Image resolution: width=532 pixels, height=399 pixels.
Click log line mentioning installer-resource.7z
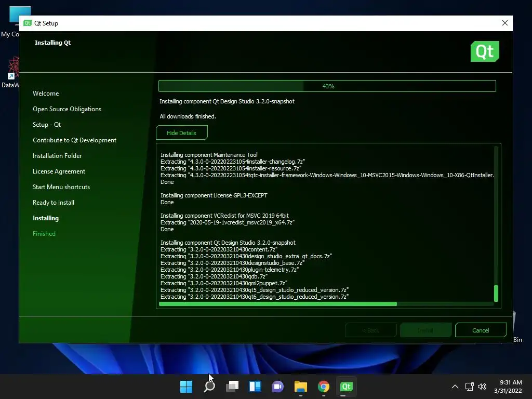(x=231, y=168)
